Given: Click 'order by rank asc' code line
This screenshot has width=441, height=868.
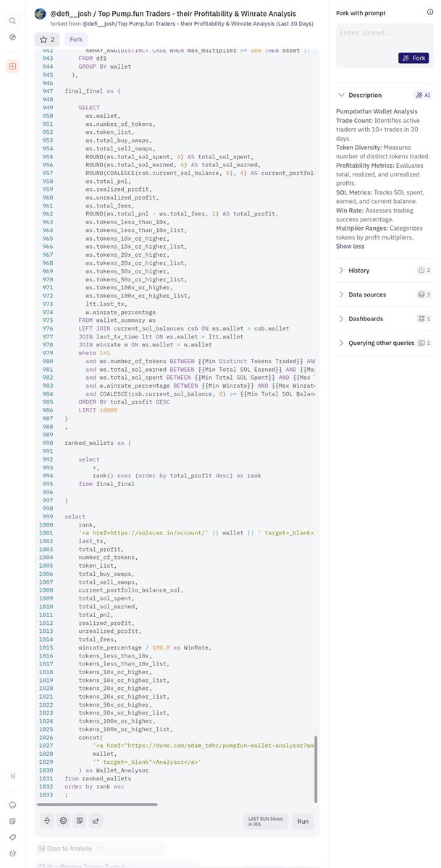Looking at the screenshot, I should 94,786.
